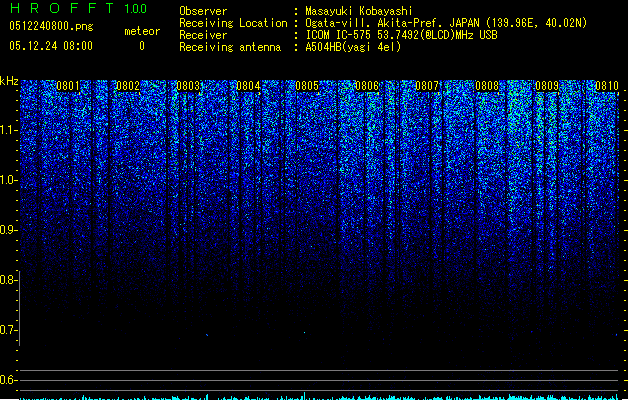The height and width of the screenshot is (400, 629).
Task: Click the 0810 time marker
Action: tap(607, 86)
